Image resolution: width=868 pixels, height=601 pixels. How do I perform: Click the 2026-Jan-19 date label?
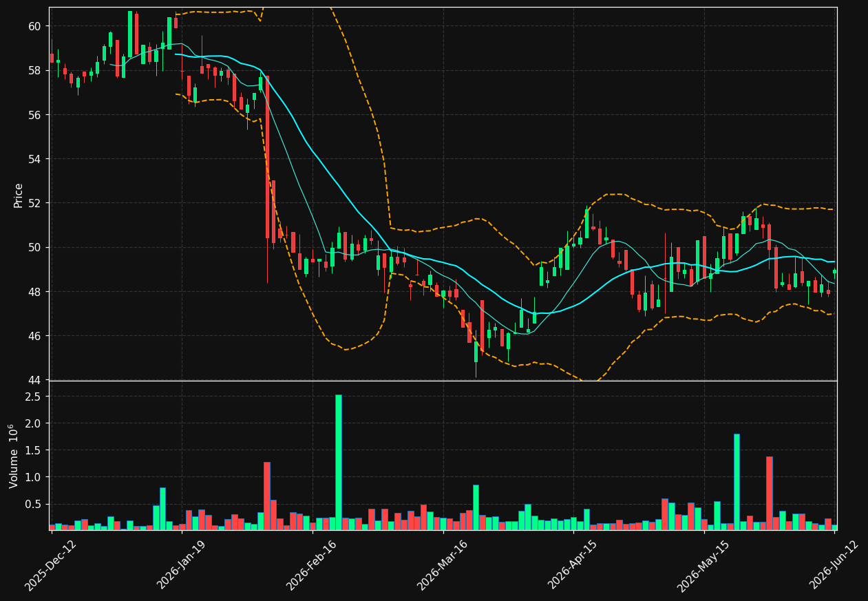pos(182,565)
